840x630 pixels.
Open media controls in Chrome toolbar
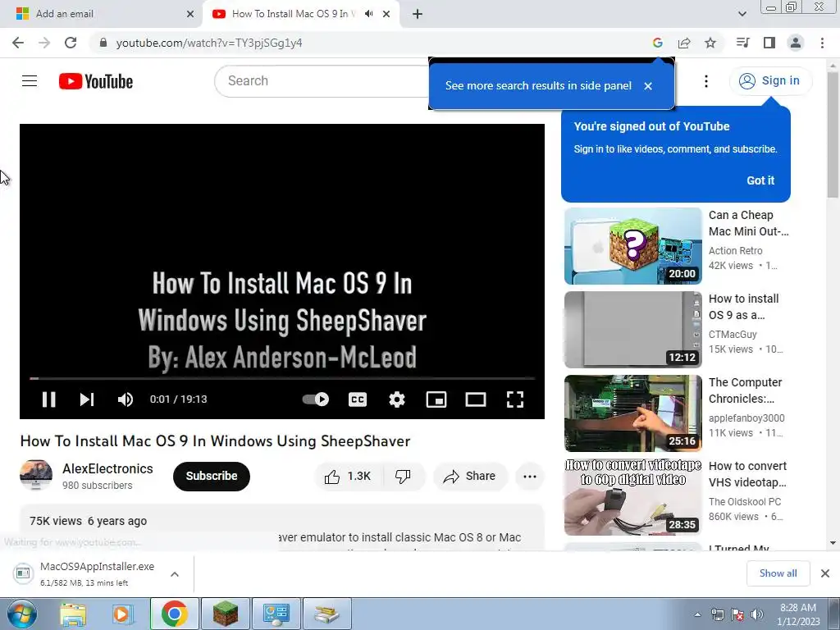point(742,43)
